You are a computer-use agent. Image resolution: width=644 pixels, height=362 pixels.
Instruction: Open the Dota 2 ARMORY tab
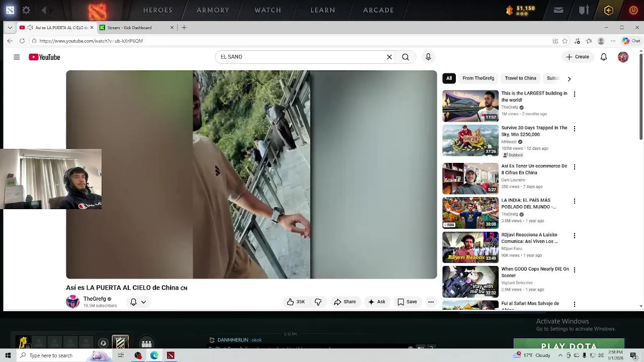click(x=213, y=10)
